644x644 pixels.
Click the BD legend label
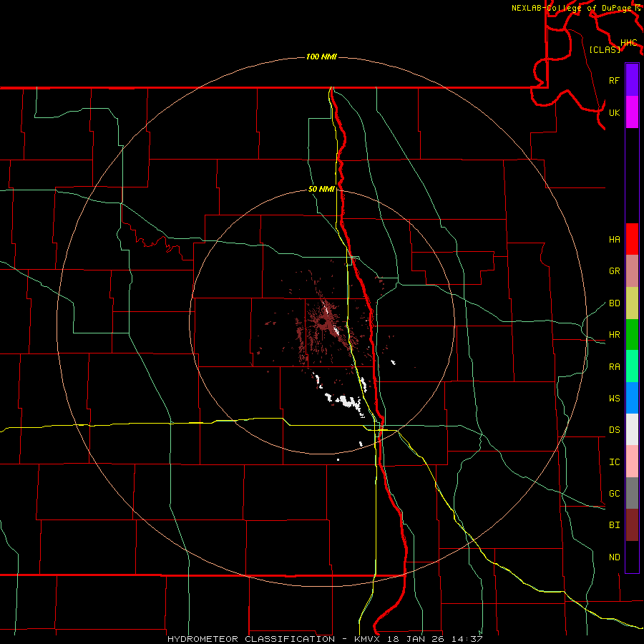[x=614, y=303]
